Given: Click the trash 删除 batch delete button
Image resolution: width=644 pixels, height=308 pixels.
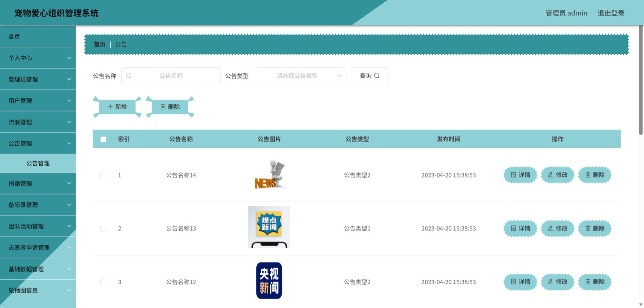Looking at the screenshot, I should click(170, 107).
